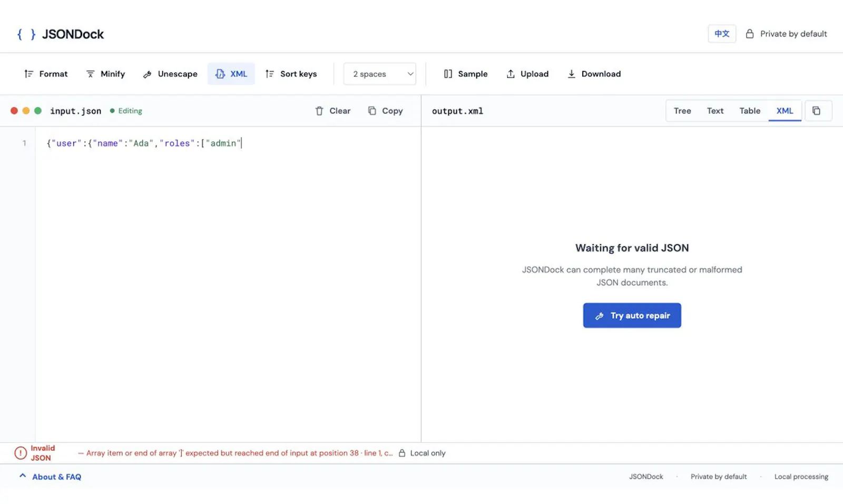Viewport: 843px width, 504px height.
Task: Minify the JSON input
Action: (x=105, y=74)
